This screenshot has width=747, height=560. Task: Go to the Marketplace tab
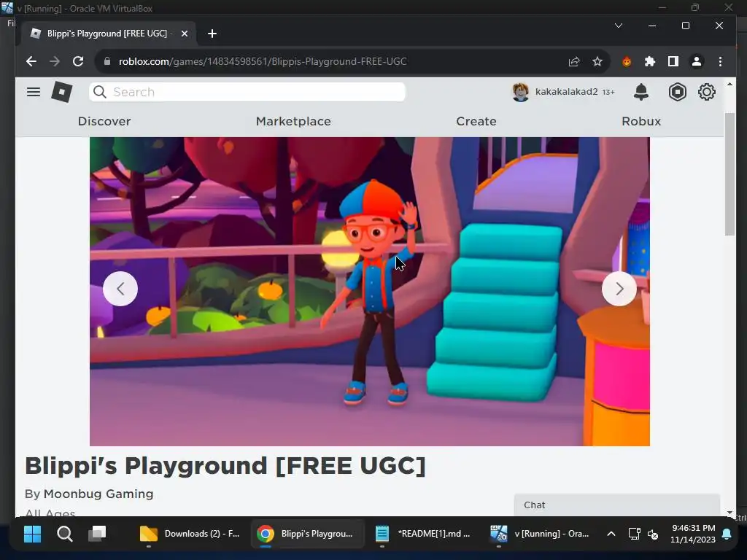293,122
